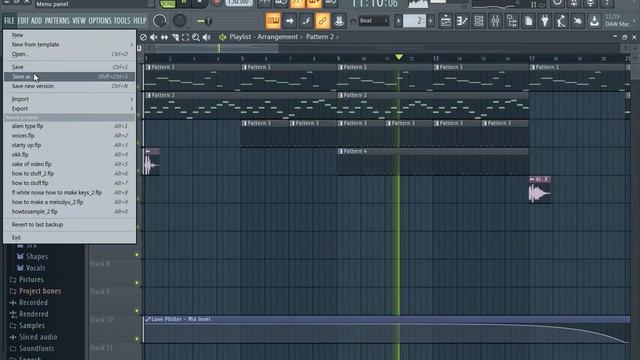Click Save as in File menu
The height and width of the screenshot is (360, 640).
coord(69,77)
